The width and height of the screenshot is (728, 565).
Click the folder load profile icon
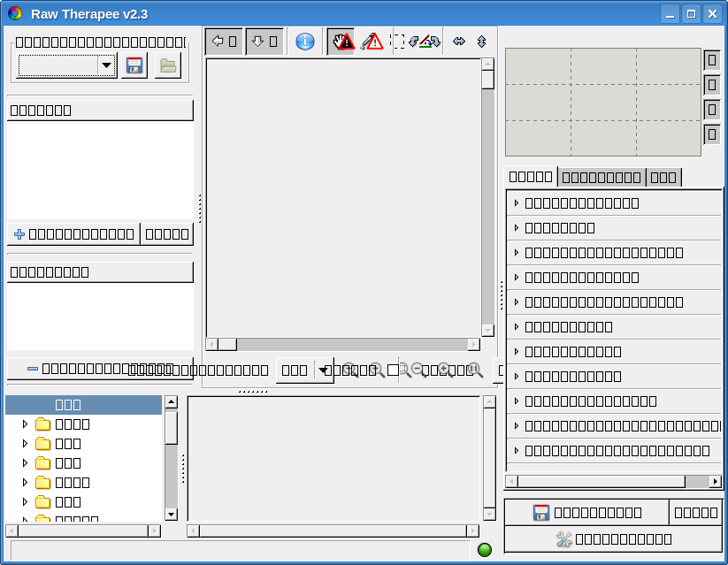click(167, 65)
